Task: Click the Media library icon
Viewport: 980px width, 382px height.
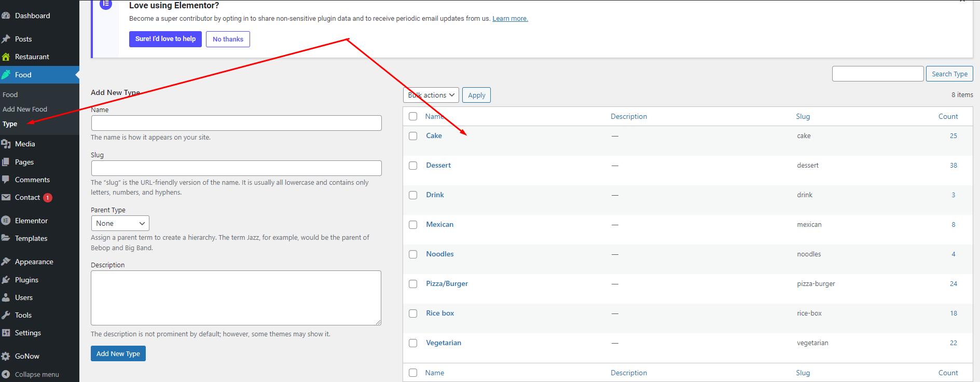Action: [6, 144]
